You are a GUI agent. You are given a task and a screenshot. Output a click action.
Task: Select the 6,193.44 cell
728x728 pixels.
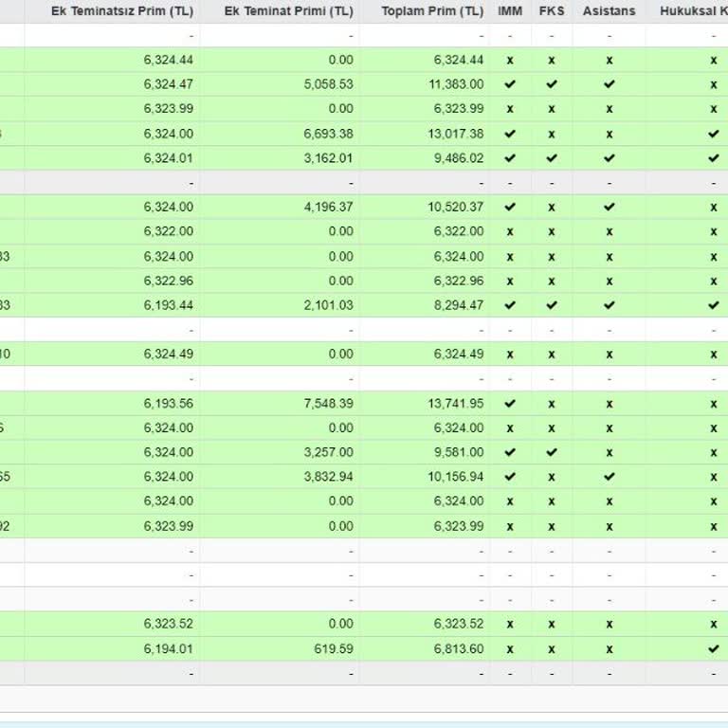point(169,305)
